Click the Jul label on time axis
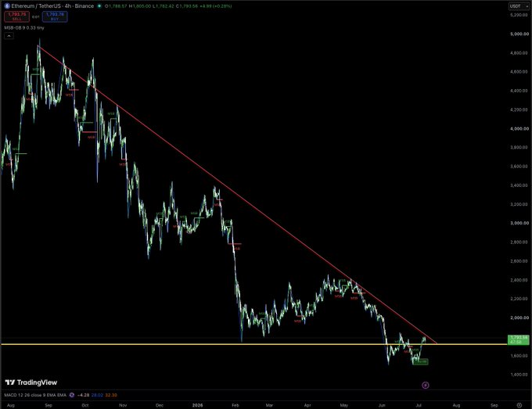The width and height of the screenshot is (532, 409). (x=419, y=405)
